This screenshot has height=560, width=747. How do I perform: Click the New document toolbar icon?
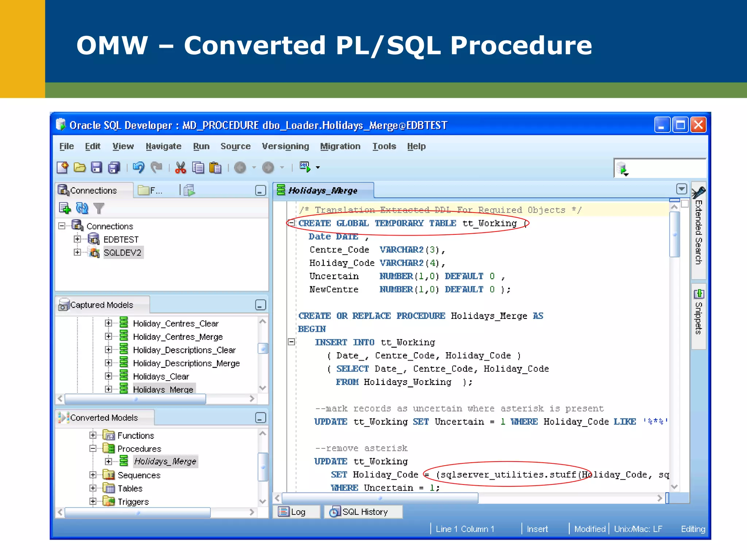click(62, 167)
